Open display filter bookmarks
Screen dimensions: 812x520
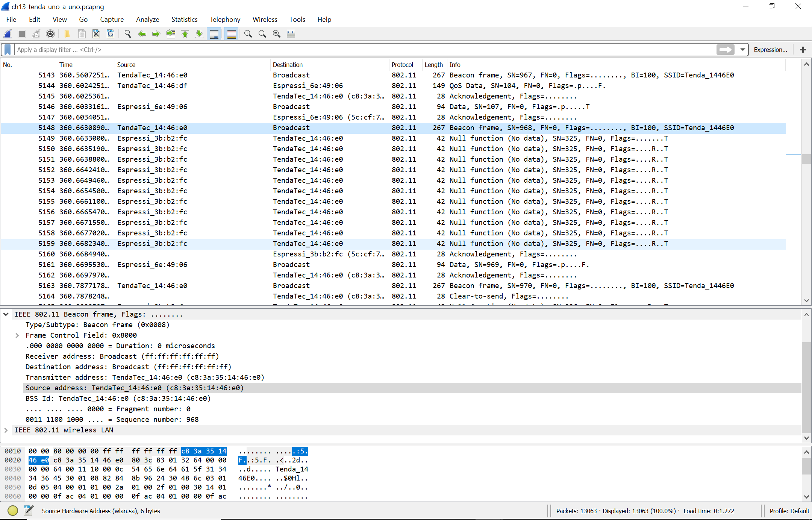coord(8,49)
